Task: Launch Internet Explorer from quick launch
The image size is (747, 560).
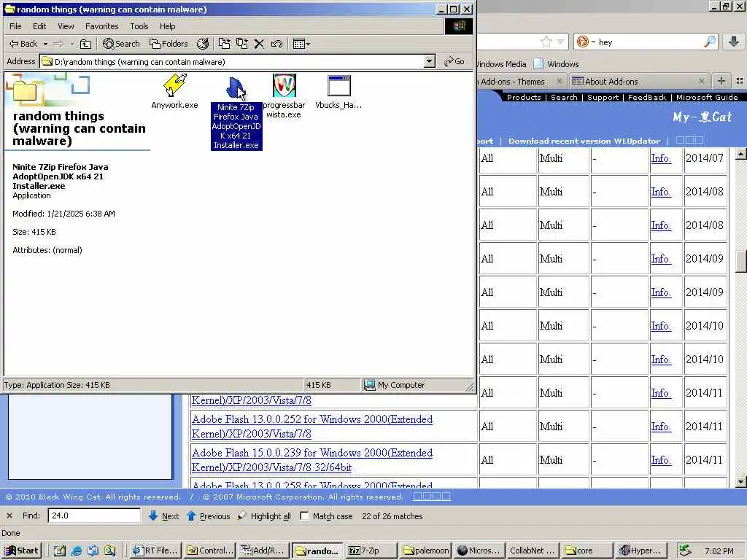Action: pyautogui.click(x=76, y=551)
